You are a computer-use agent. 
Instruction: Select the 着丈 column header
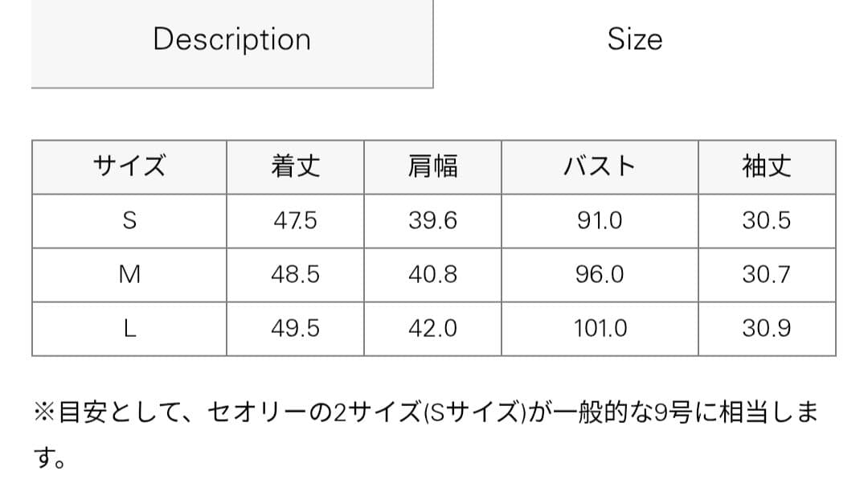[295, 166]
